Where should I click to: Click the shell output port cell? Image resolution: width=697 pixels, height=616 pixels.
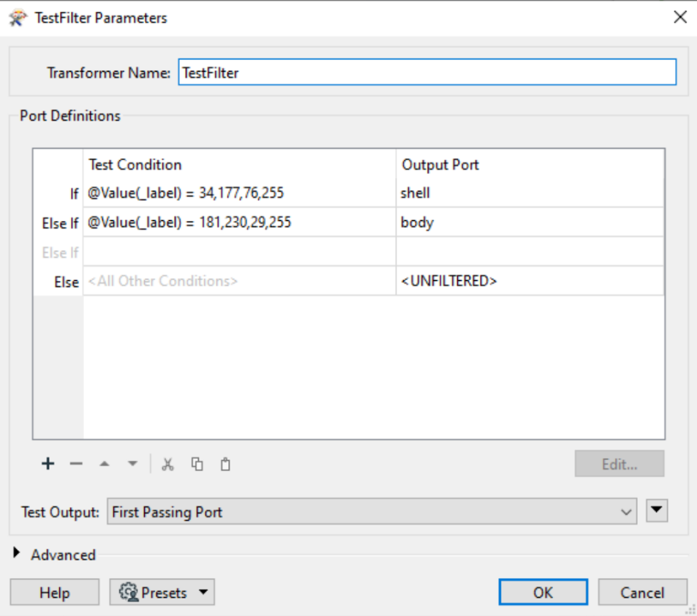(530, 193)
